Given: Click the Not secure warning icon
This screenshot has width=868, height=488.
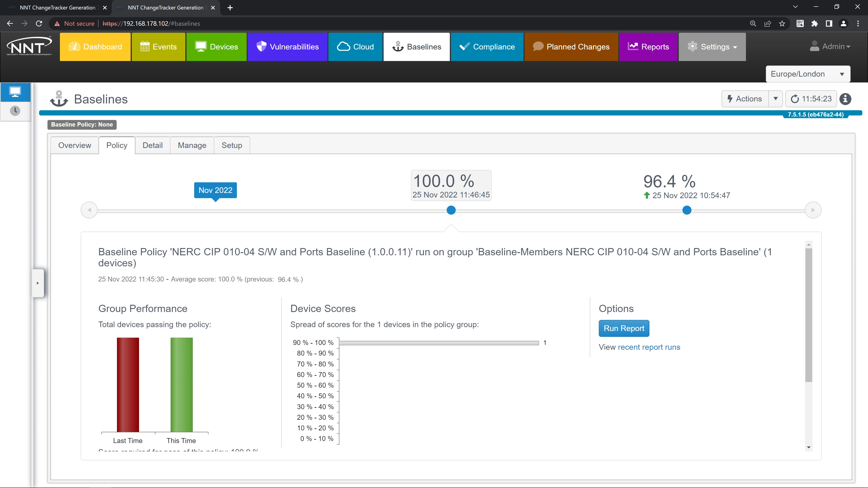Looking at the screenshot, I should [x=57, y=23].
